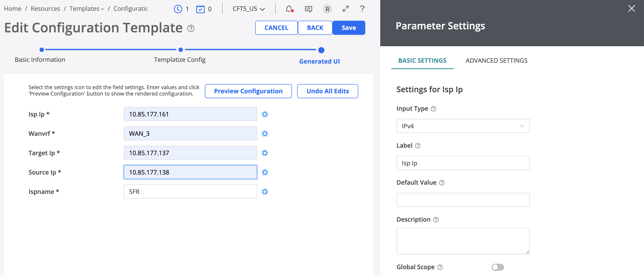Expand the CFTS_US tenant dropdown
The image size is (644, 276).
pyautogui.click(x=249, y=9)
